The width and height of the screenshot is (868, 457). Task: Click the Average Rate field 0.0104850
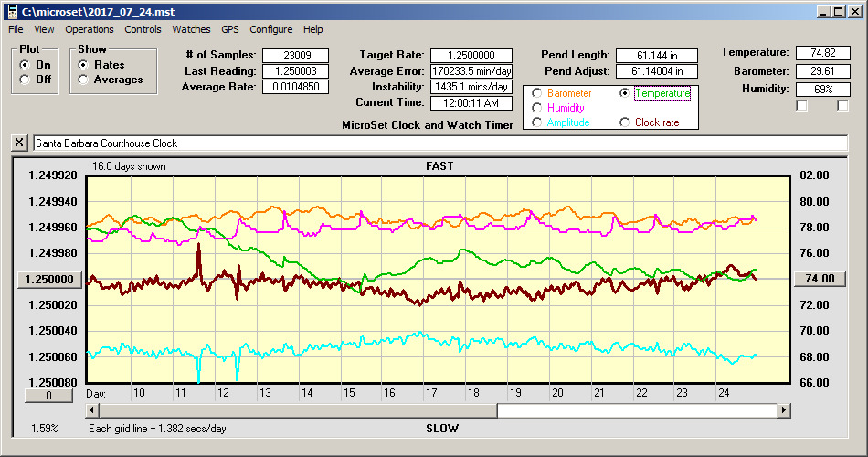point(296,87)
